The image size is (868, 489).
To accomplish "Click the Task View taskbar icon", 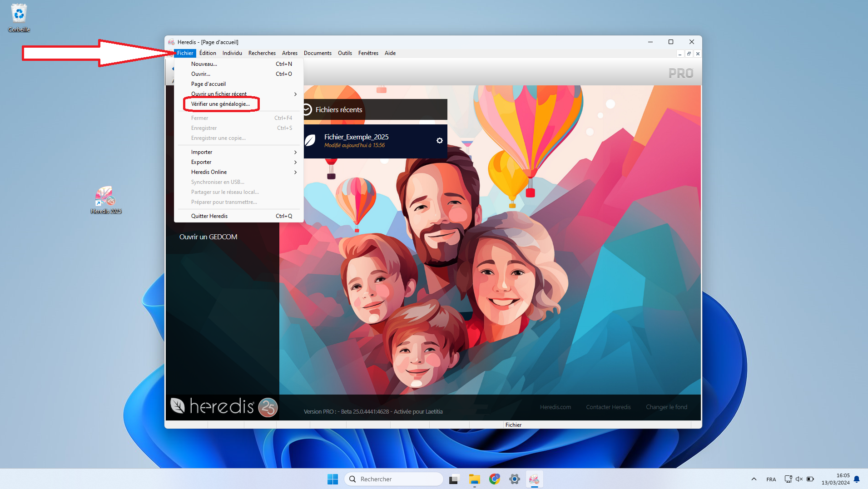I will tap(454, 479).
